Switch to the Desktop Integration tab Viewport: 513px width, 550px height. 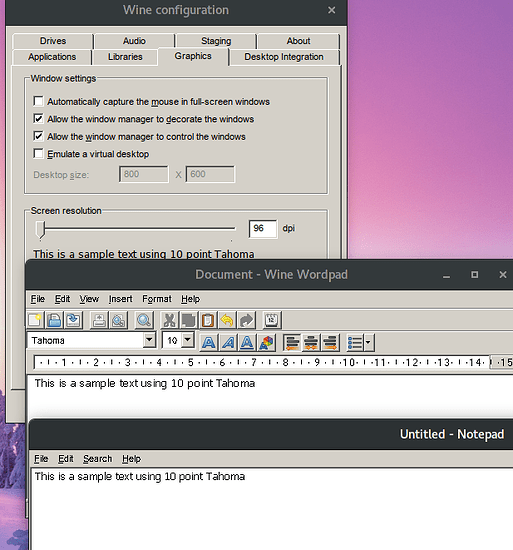coord(284,57)
